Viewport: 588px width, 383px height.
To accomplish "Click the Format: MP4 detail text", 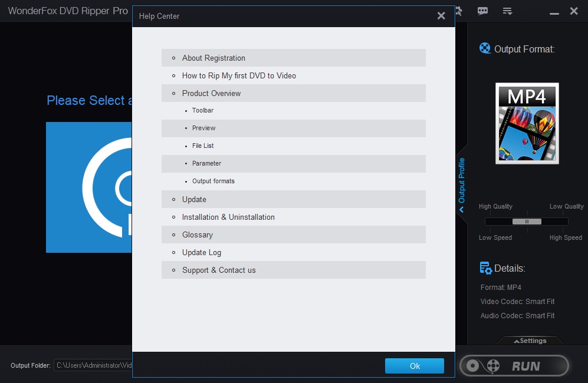I will click(501, 288).
